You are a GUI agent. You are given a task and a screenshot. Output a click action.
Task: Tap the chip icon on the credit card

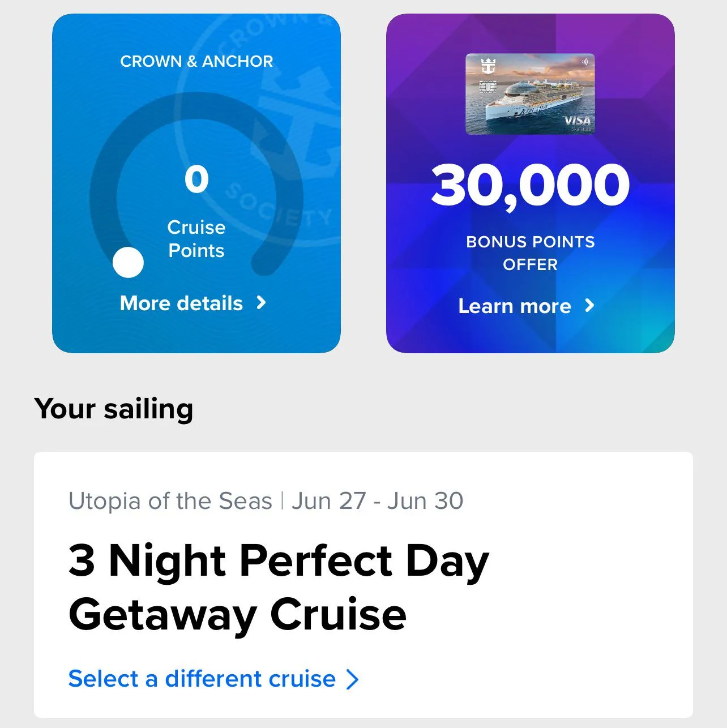point(487,88)
